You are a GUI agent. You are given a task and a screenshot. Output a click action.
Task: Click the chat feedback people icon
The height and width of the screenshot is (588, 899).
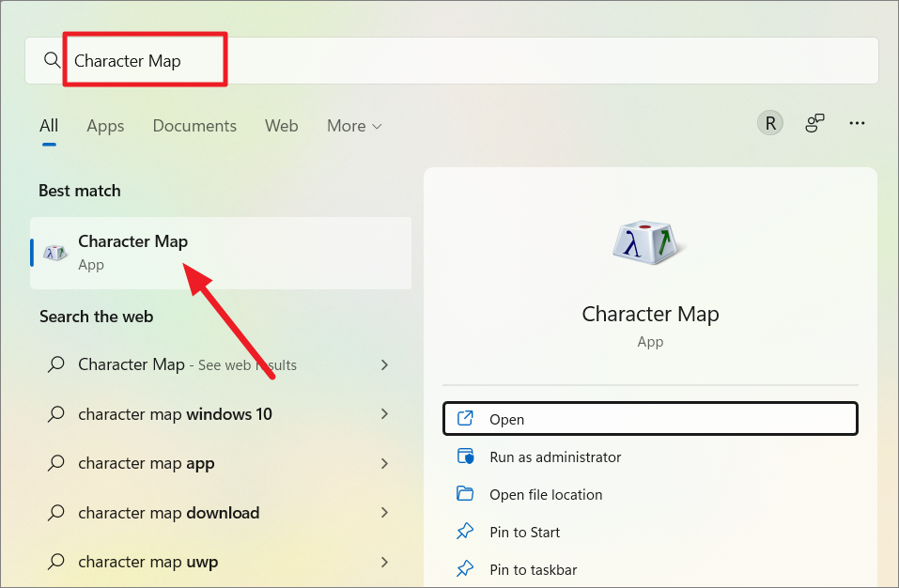tap(814, 123)
